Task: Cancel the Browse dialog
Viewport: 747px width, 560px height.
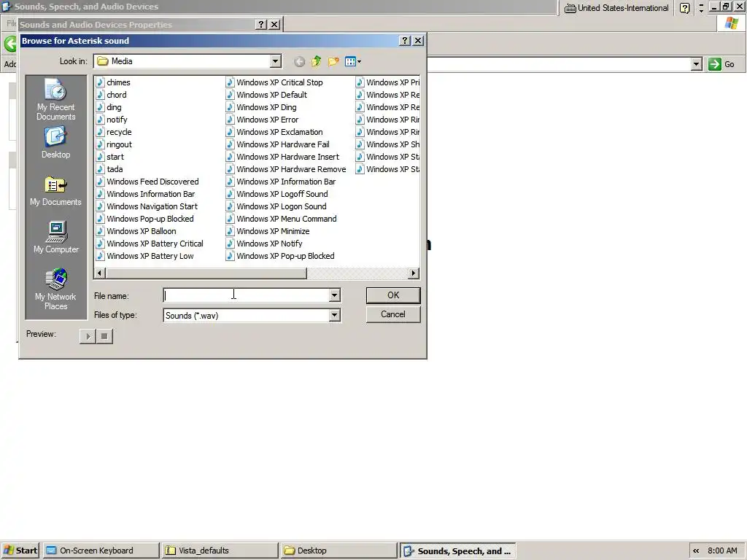Action: pos(393,314)
